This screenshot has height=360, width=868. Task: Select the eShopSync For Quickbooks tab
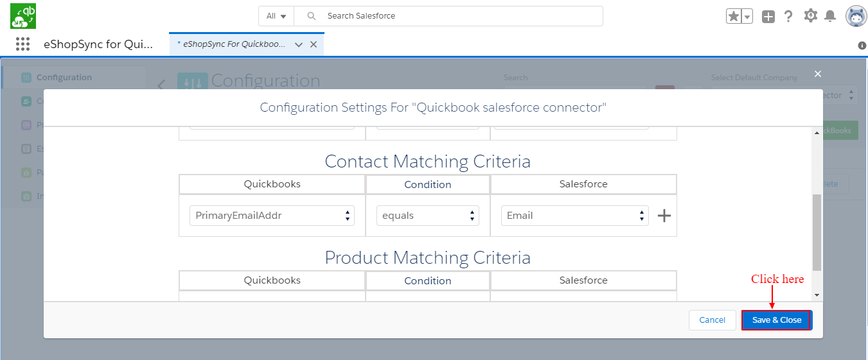[231, 44]
